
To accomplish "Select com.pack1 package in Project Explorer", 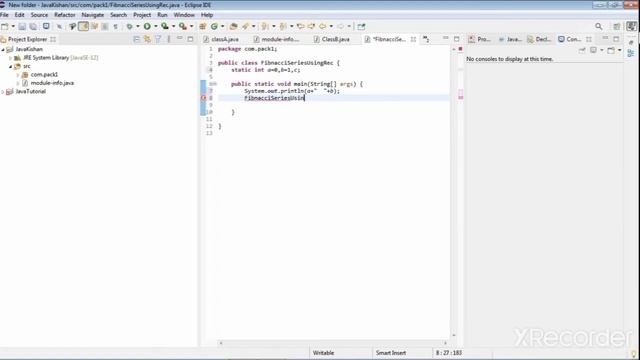I will click(x=44, y=75).
